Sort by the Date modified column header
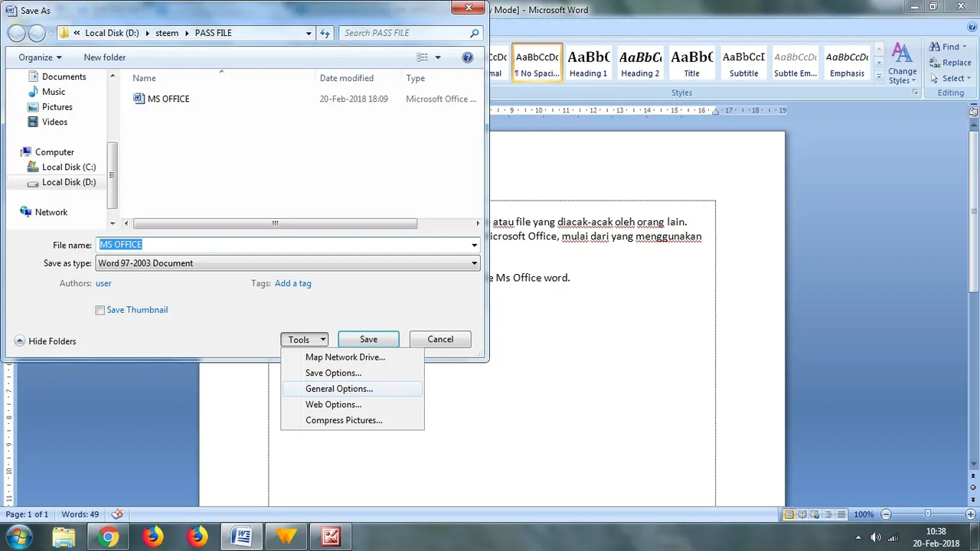980x551 pixels. click(x=347, y=78)
